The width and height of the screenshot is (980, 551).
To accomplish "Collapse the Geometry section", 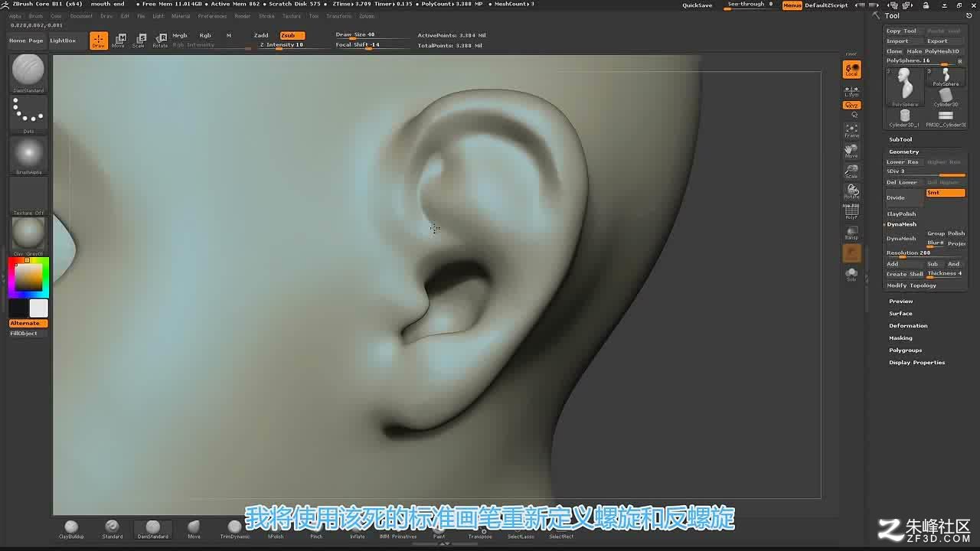I will tap(903, 152).
